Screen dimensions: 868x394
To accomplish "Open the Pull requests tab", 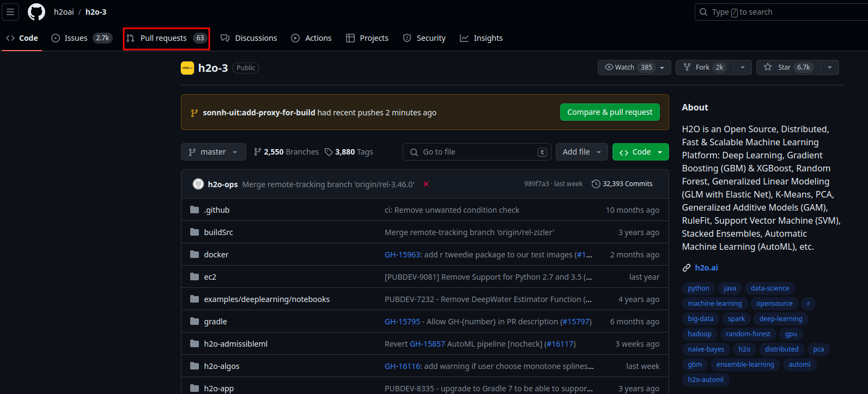I will point(167,38).
